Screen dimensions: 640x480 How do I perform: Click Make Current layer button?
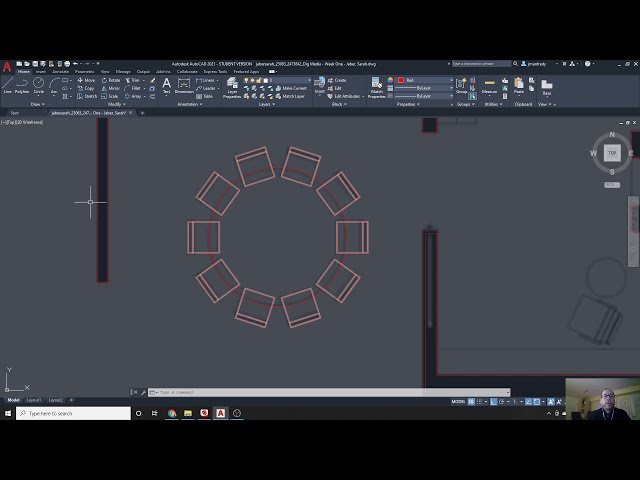tap(291, 88)
